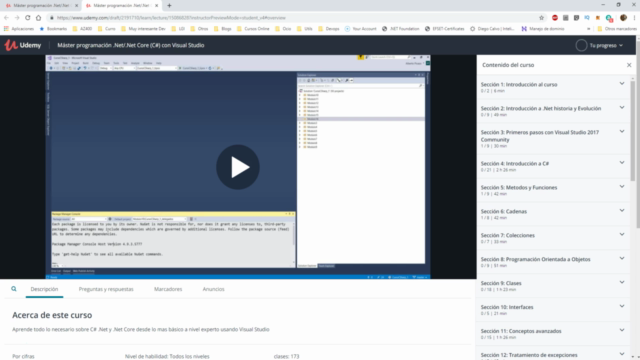Open Aplicaciones bookmarks shortcut

19,29
